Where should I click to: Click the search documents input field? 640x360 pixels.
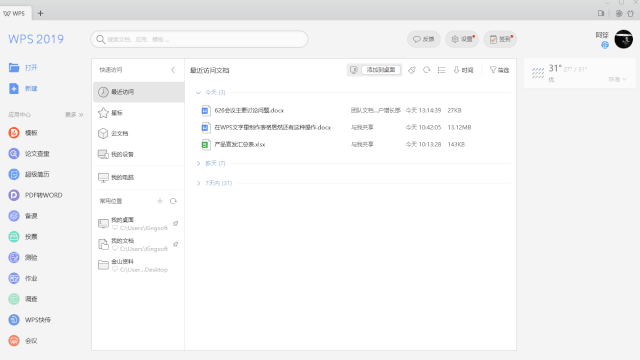coord(199,39)
